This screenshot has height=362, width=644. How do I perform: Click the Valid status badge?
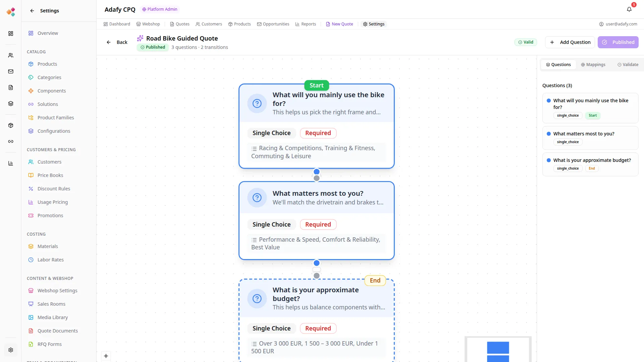tap(526, 42)
